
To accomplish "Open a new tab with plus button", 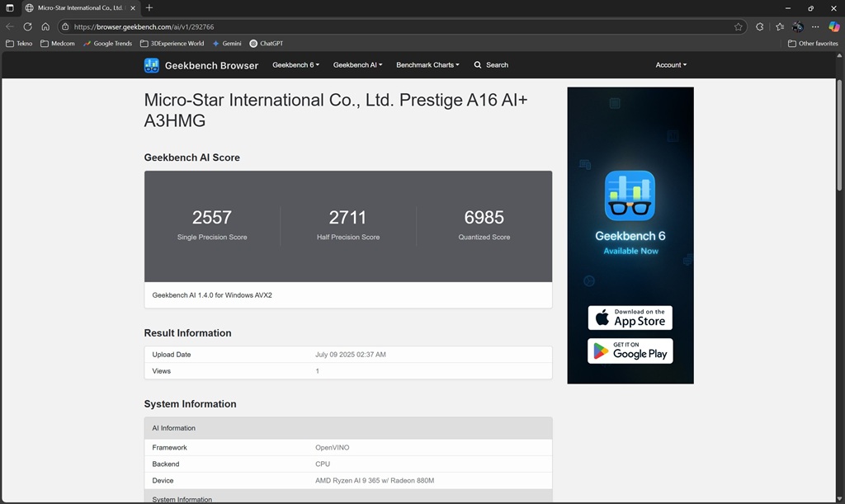I will [x=149, y=8].
